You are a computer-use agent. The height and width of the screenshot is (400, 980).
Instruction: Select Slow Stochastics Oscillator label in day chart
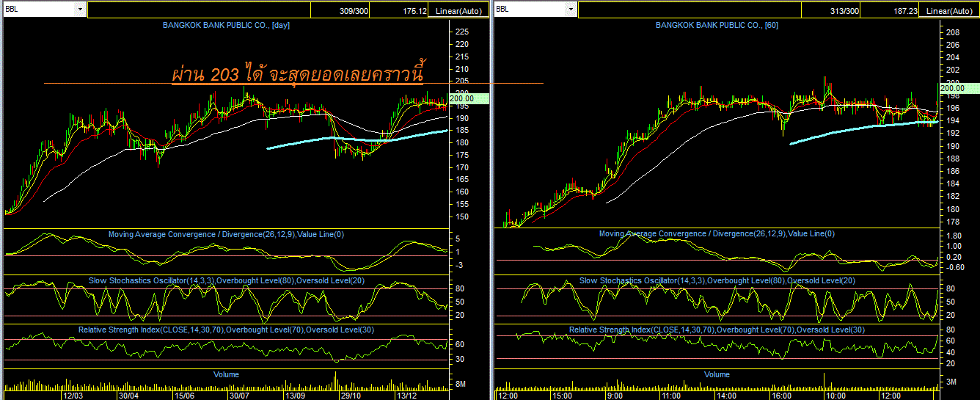pos(226,280)
